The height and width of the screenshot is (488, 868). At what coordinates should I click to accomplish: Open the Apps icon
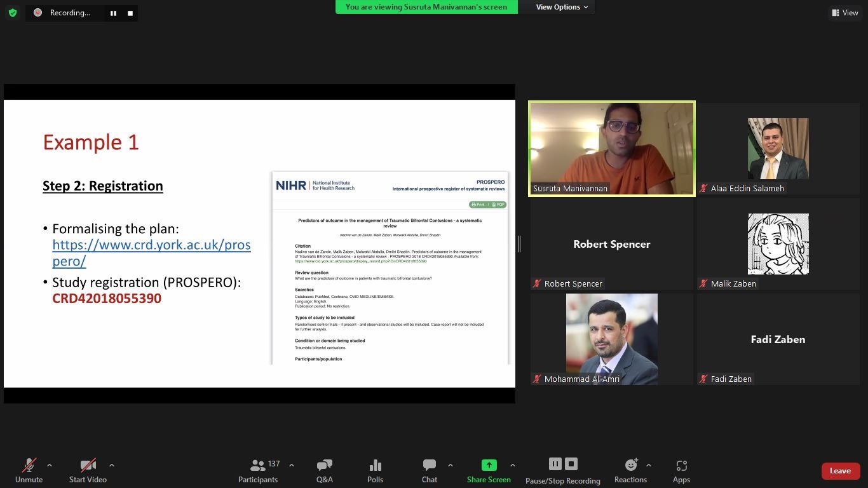tap(681, 466)
